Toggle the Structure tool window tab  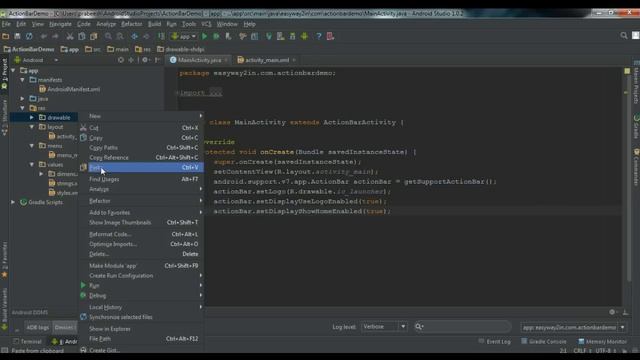pos(4,118)
